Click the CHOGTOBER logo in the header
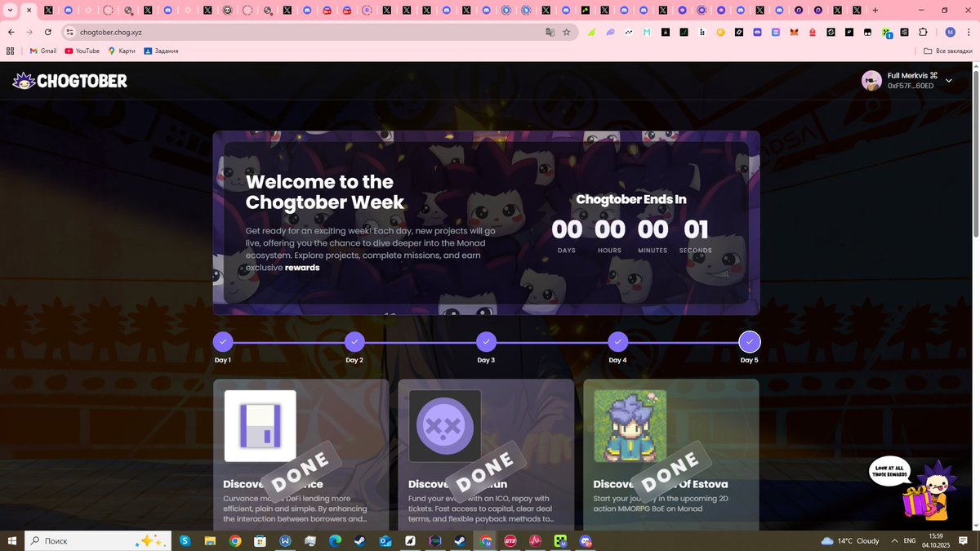 69,80
